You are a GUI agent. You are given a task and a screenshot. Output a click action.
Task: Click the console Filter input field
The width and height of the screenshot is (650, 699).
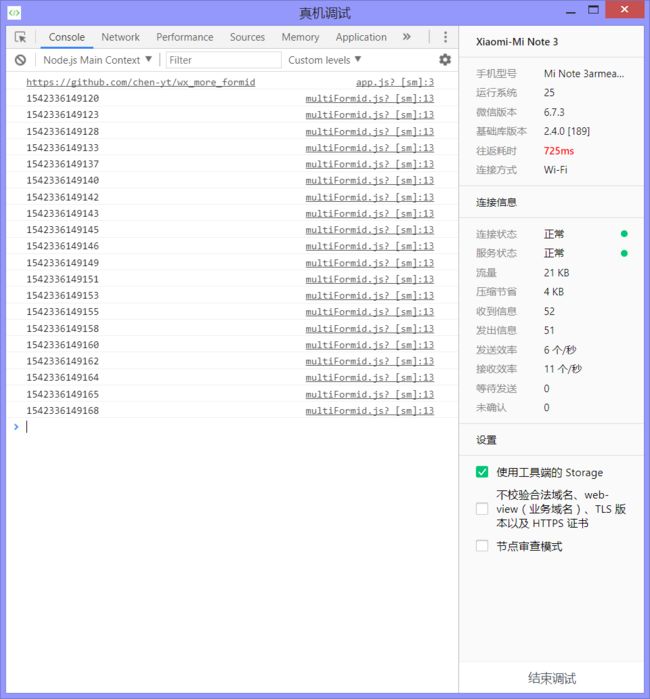222,60
